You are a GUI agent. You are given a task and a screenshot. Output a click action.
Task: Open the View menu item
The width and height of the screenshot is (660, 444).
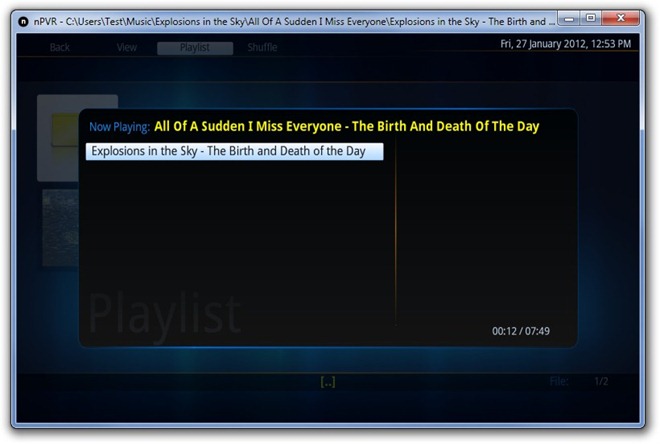point(127,47)
